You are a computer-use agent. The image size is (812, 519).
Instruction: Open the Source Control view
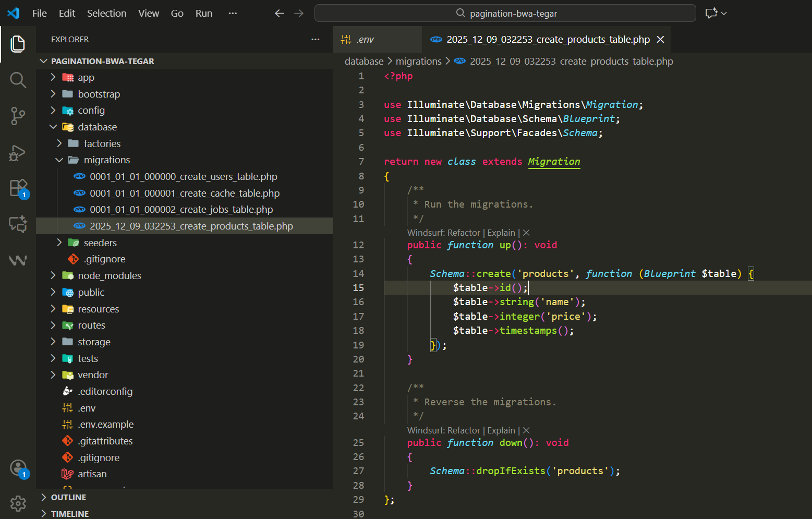click(18, 116)
